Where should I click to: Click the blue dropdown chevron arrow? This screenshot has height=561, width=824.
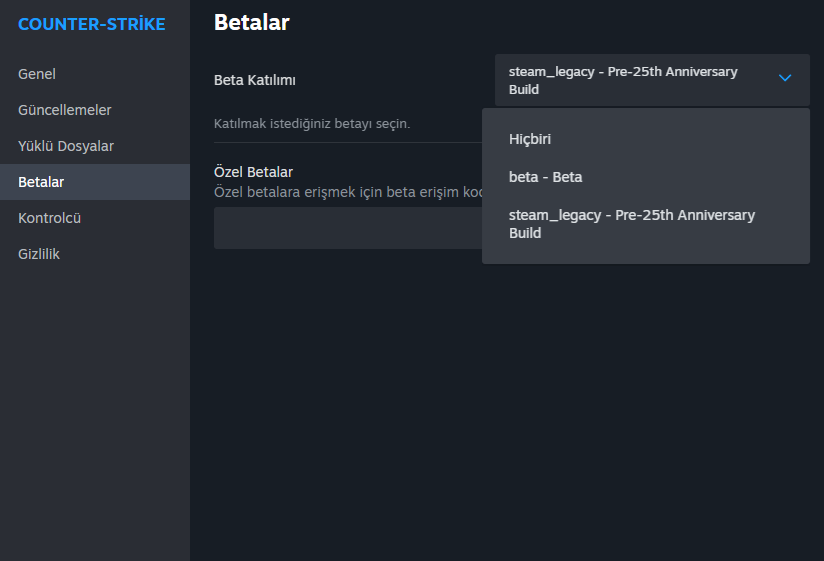785,78
